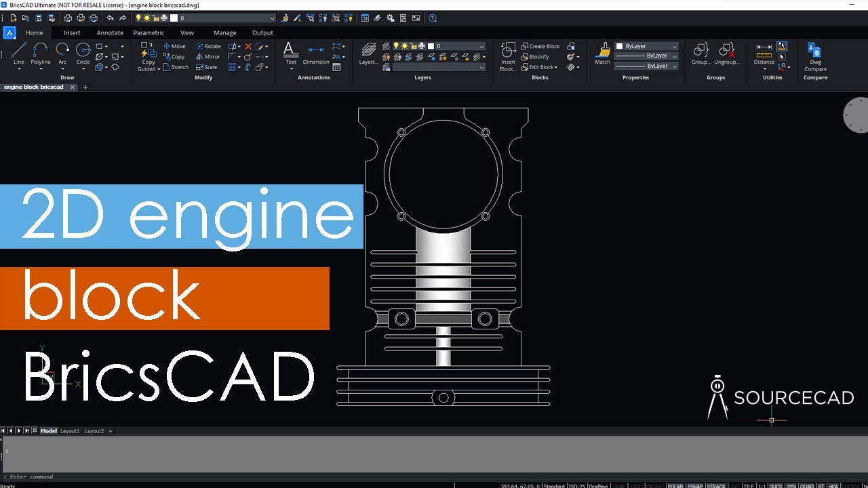
Task: Open a new drawing tab with plus
Action: pyautogui.click(x=85, y=87)
